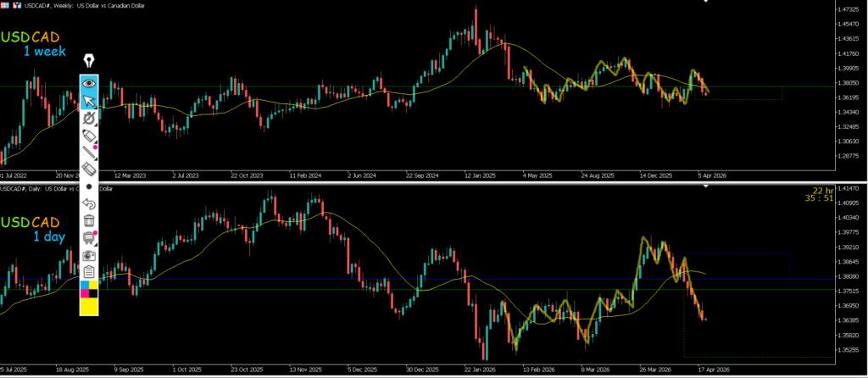Pick the black color swatch
The width and height of the screenshot is (868, 378).
pyautogui.click(x=93, y=293)
